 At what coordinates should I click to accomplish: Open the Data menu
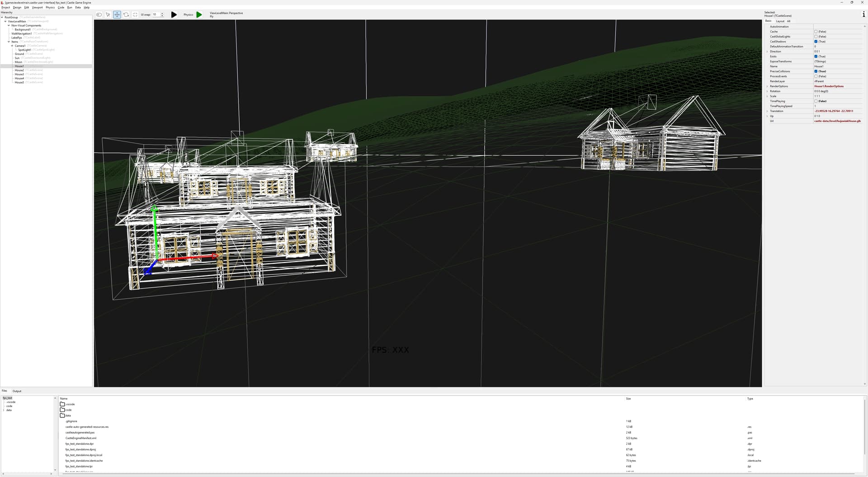(x=78, y=8)
